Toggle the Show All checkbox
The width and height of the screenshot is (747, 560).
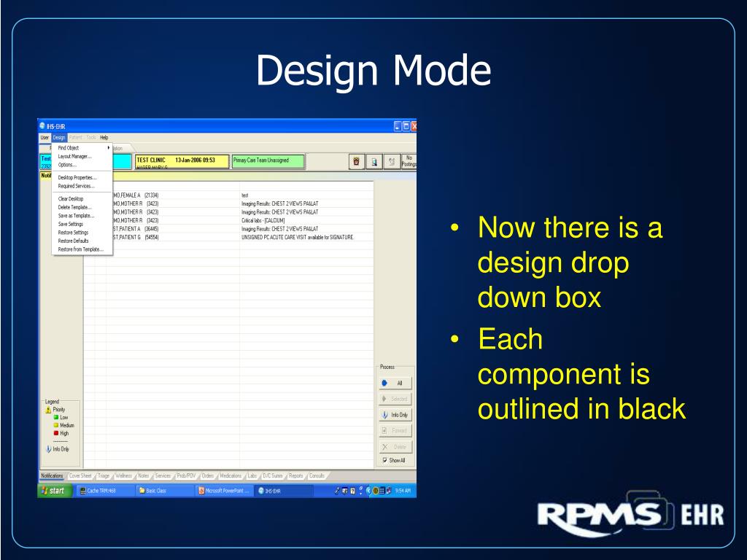385,461
